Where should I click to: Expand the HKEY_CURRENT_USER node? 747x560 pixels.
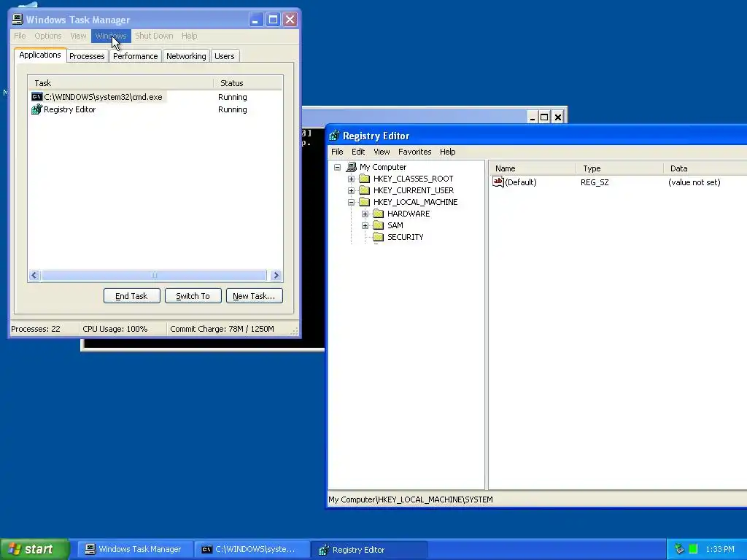(x=351, y=190)
